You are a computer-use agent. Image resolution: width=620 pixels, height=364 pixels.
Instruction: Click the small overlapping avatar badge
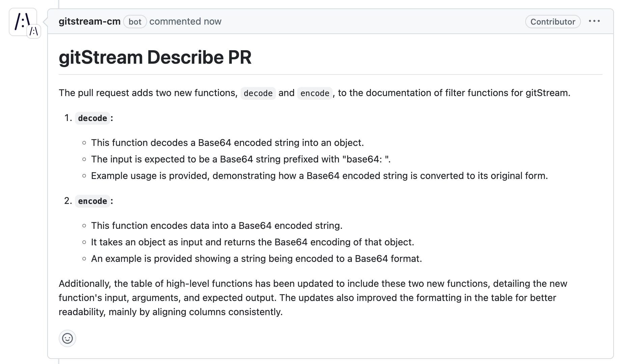33,31
